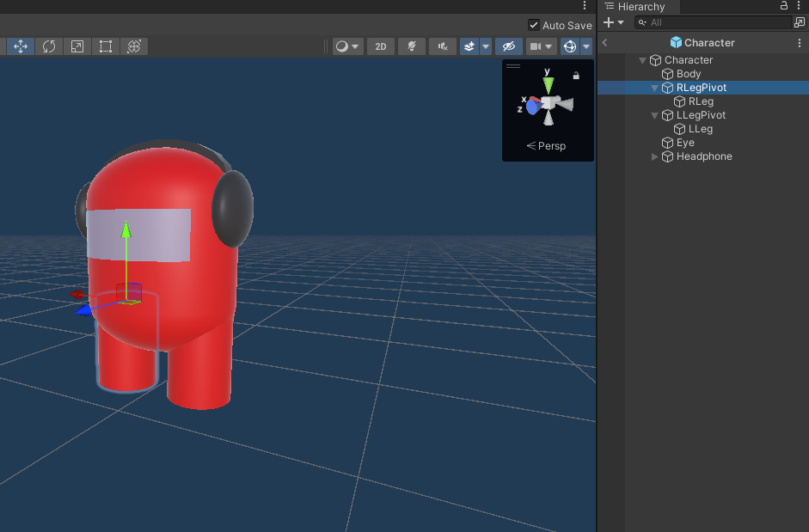
Task: Select the Transform tool
Action: (134, 46)
